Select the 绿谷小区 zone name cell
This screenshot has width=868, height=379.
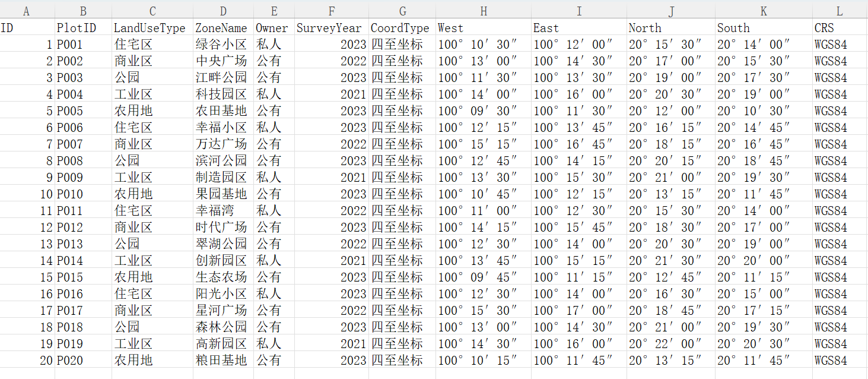(x=223, y=44)
